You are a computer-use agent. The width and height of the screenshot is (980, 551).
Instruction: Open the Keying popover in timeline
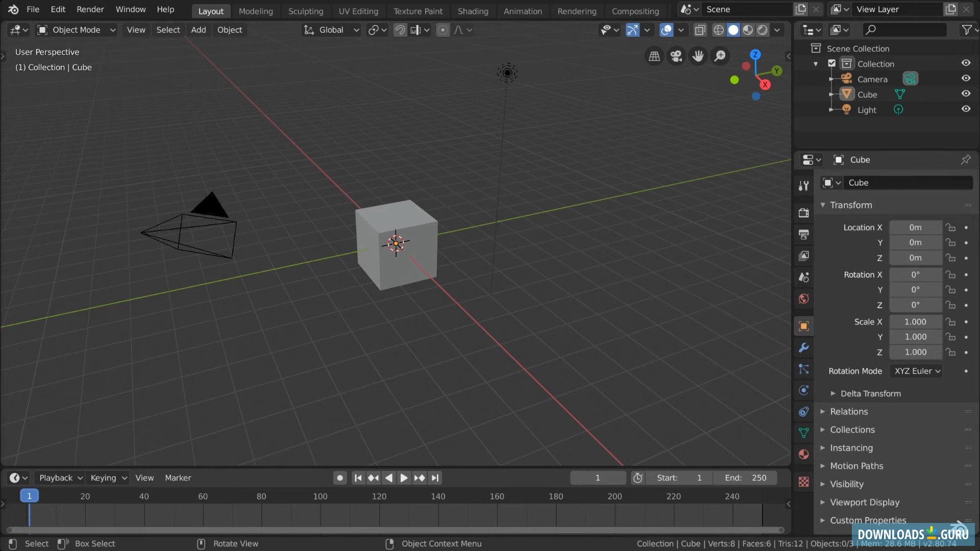108,478
